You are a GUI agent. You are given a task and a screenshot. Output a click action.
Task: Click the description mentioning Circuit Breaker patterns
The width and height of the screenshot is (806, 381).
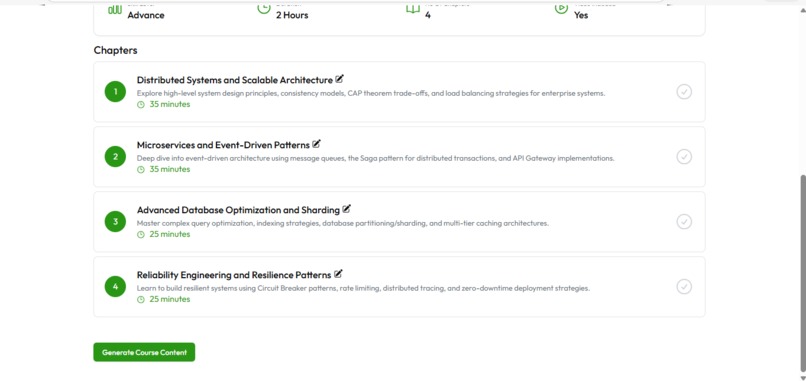click(x=363, y=288)
